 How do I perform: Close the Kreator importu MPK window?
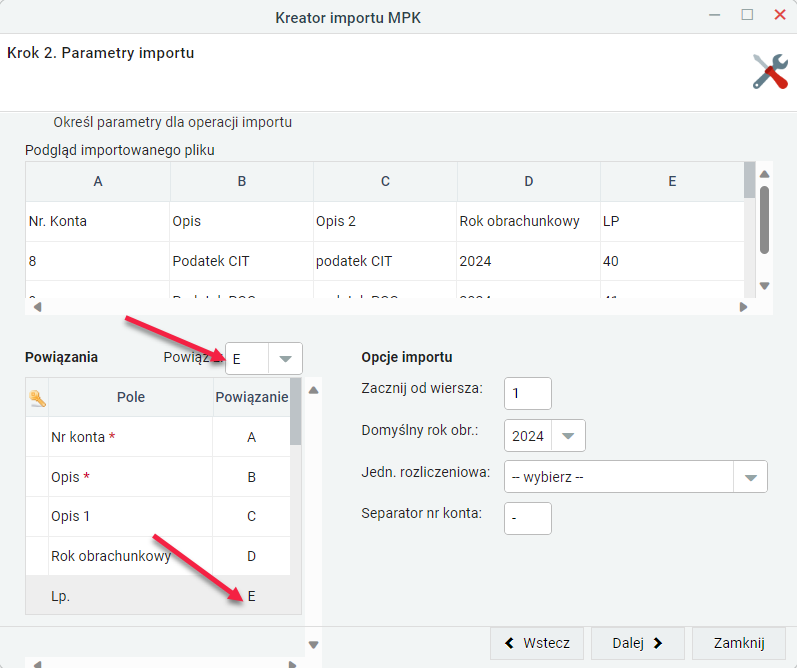[780, 15]
